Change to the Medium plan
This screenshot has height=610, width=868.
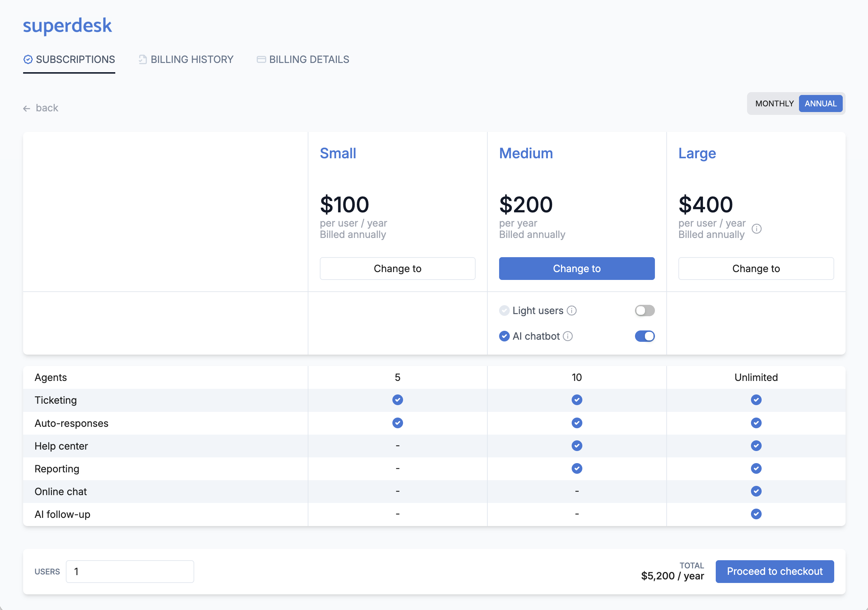pyautogui.click(x=577, y=269)
